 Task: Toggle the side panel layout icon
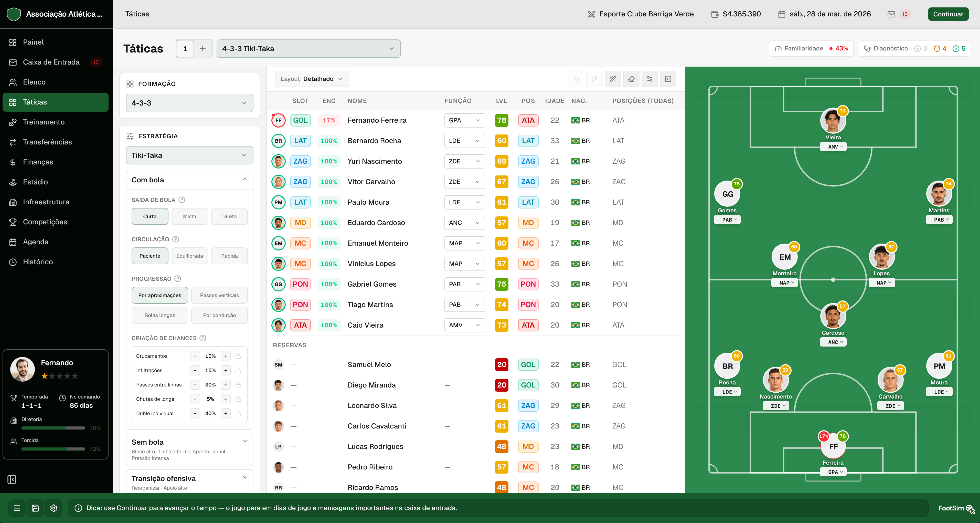pos(668,79)
